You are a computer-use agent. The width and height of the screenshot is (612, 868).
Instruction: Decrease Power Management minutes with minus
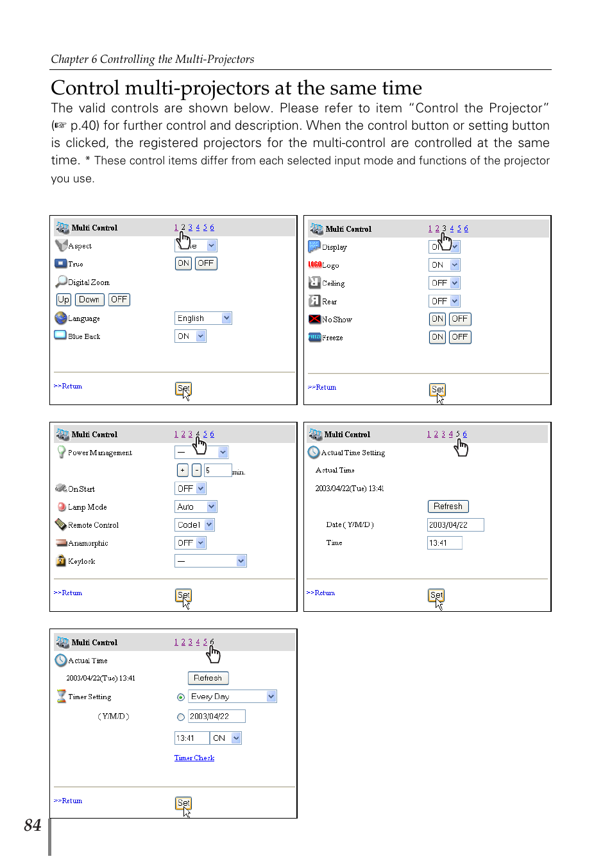[196, 470]
